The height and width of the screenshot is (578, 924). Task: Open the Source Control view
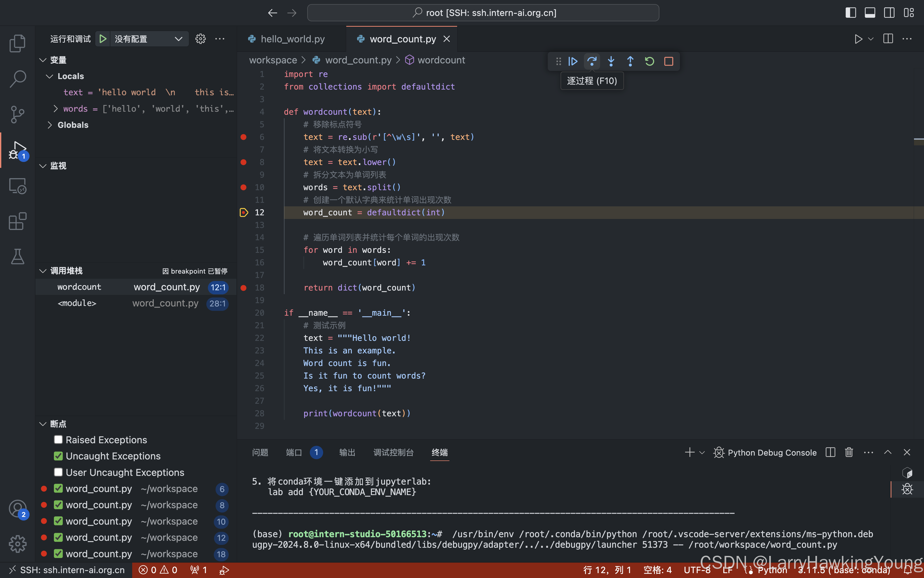(x=18, y=114)
